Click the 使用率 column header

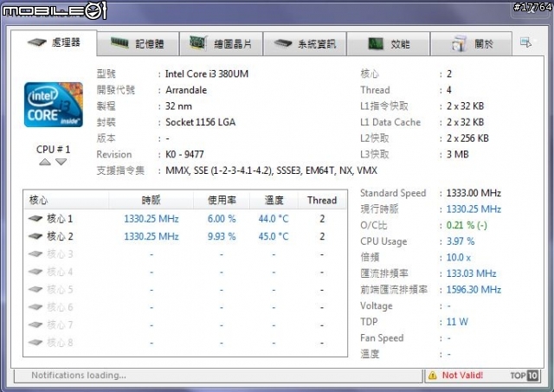click(x=222, y=200)
